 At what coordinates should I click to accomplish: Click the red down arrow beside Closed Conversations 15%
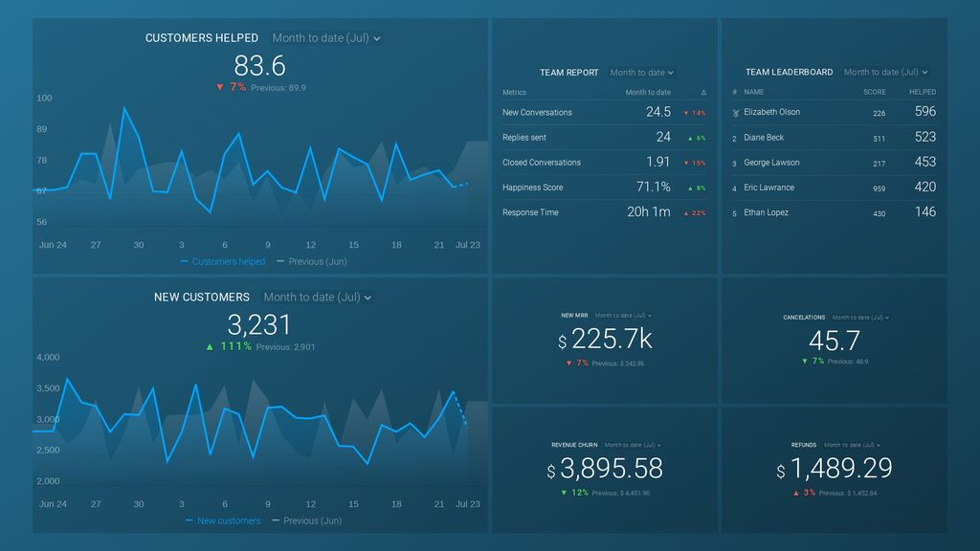(685, 163)
